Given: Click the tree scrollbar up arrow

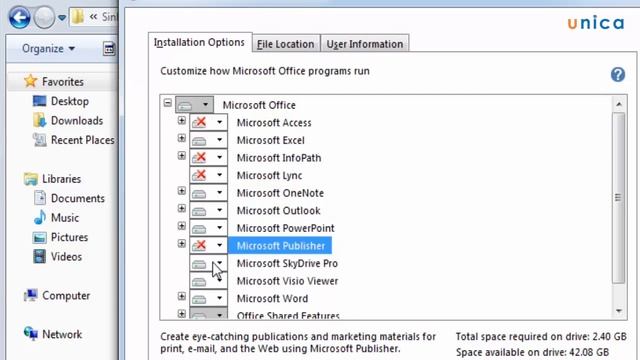Looking at the screenshot, I should click(x=619, y=104).
